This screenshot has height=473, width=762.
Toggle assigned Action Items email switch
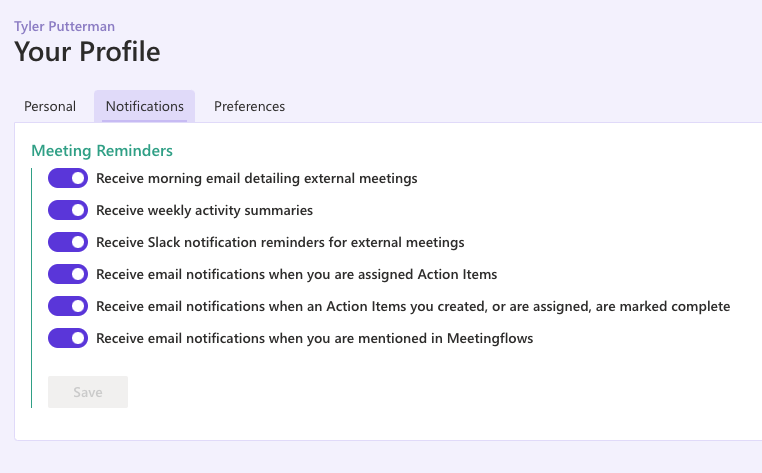point(68,274)
